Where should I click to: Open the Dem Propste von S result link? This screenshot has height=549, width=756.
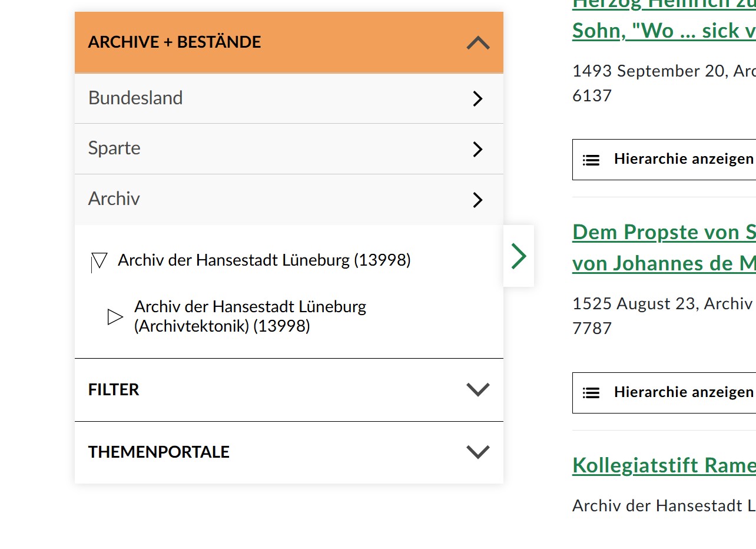click(x=664, y=233)
